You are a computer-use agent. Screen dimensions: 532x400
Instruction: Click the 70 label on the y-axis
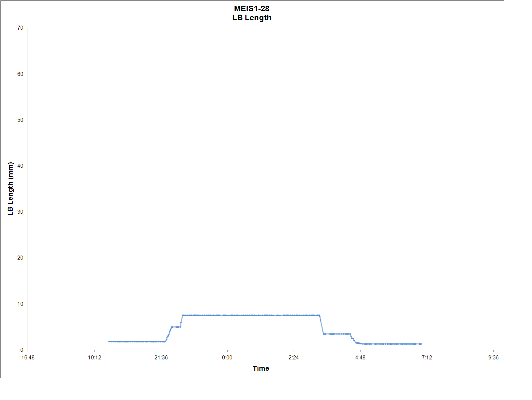point(20,28)
